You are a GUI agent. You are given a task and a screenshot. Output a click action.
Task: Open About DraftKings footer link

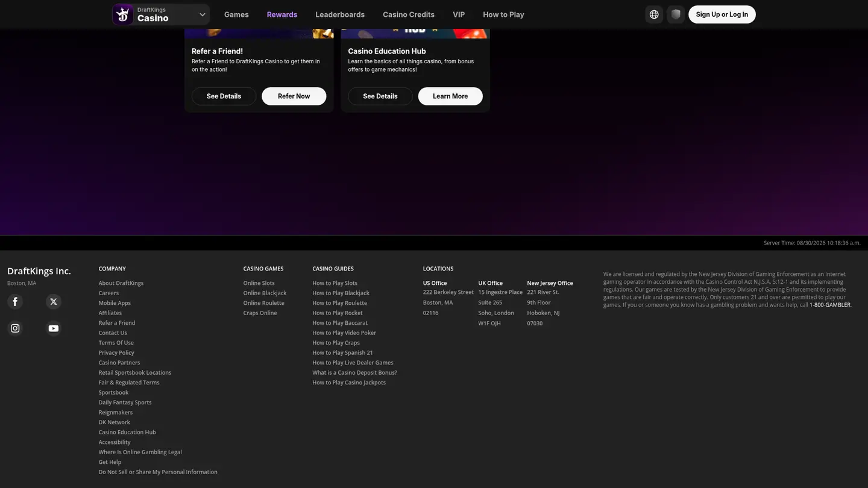click(121, 283)
